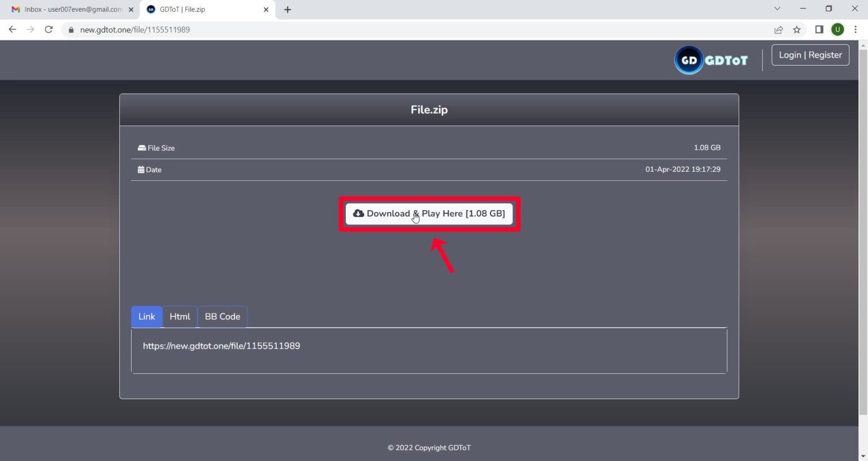Open the browser share icon
The image size is (868, 461).
(779, 29)
